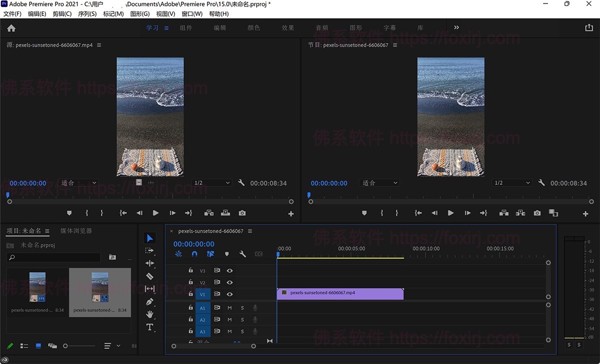Viewport: 600px width, 364px height.
Task: Select the Hand tool
Action: [x=149, y=314]
